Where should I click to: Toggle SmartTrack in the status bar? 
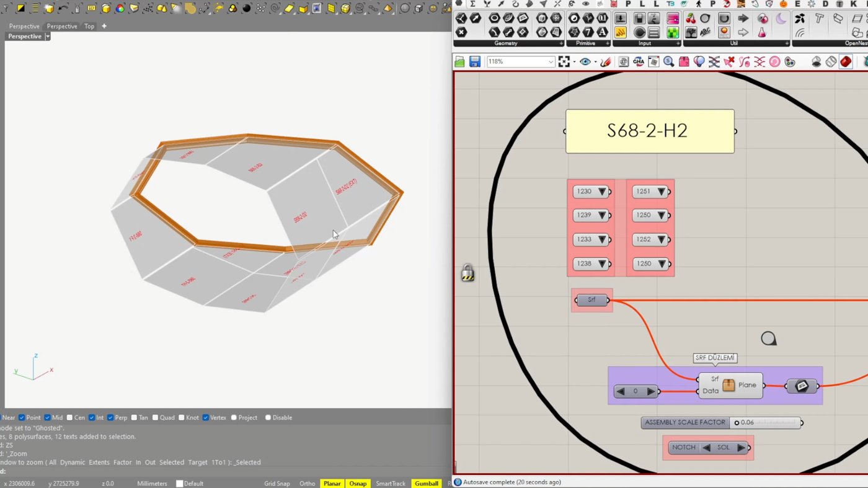pyautogui.click(x=391, y=484)
